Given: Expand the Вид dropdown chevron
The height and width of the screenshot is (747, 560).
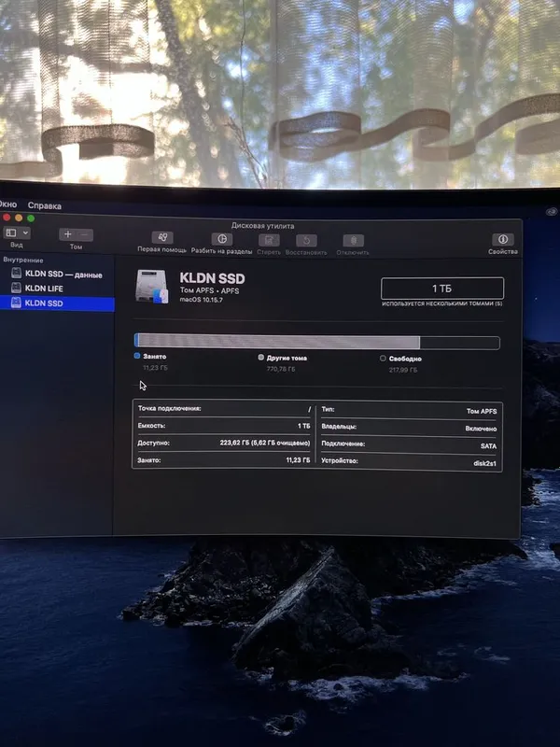Looking at the screenshot, I should 25,233.
